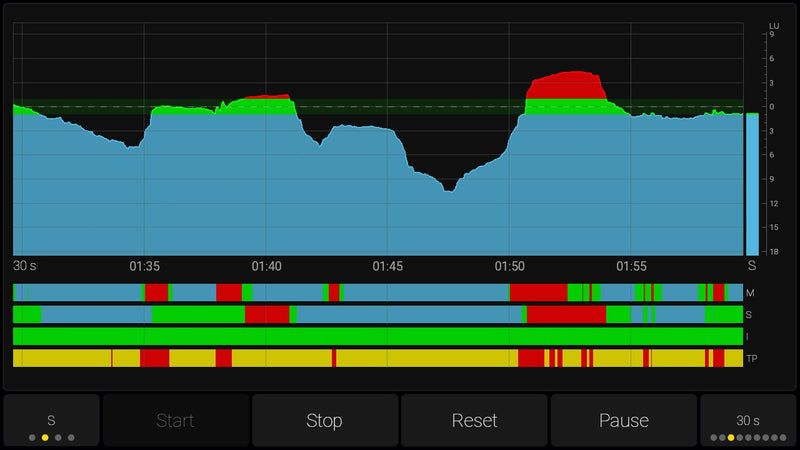Select the M label beside the history bars
The image size is (800, 450).
coord(751,293)
